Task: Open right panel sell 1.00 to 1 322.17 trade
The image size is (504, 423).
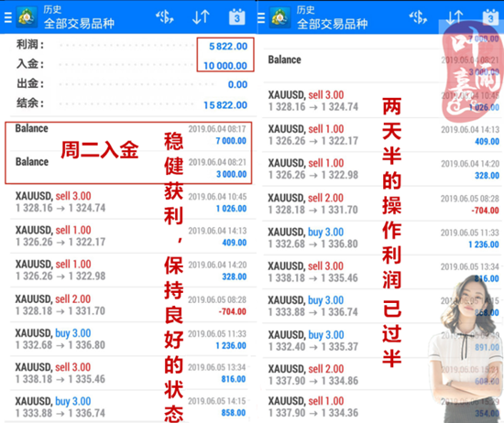Action: coord(382,135)
